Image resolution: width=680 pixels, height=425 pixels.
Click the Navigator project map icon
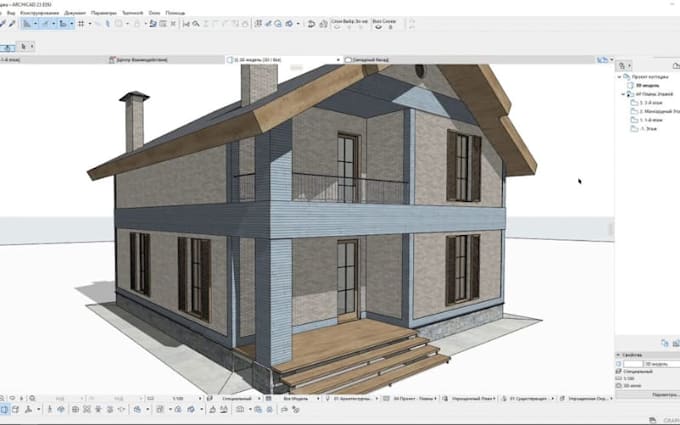[x=622, y=66]
